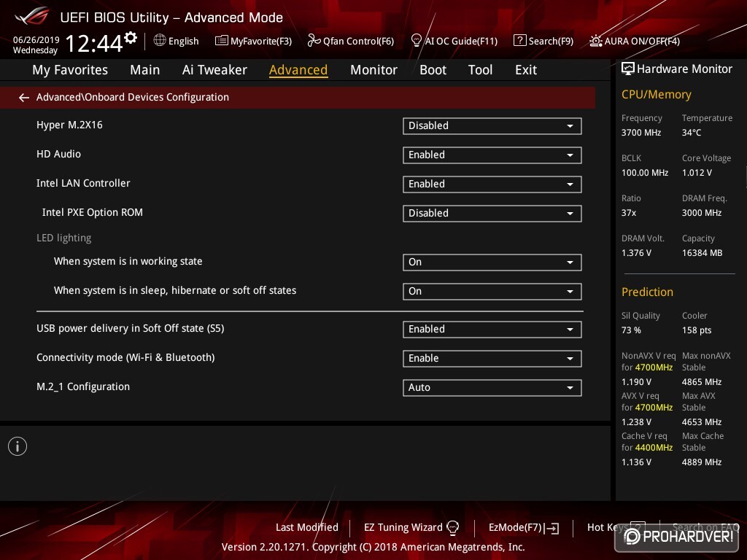Open the Hyper M.2X16 dropdown
The image size is (747, 560).
(x=492, y=125)
